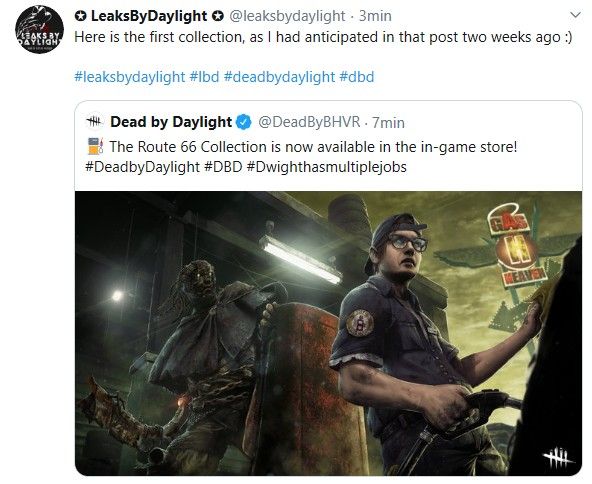Screen dimensions: 592x484
Task: Open the quoted tweet text about Route 66
Action: click(x=313, y=146)
